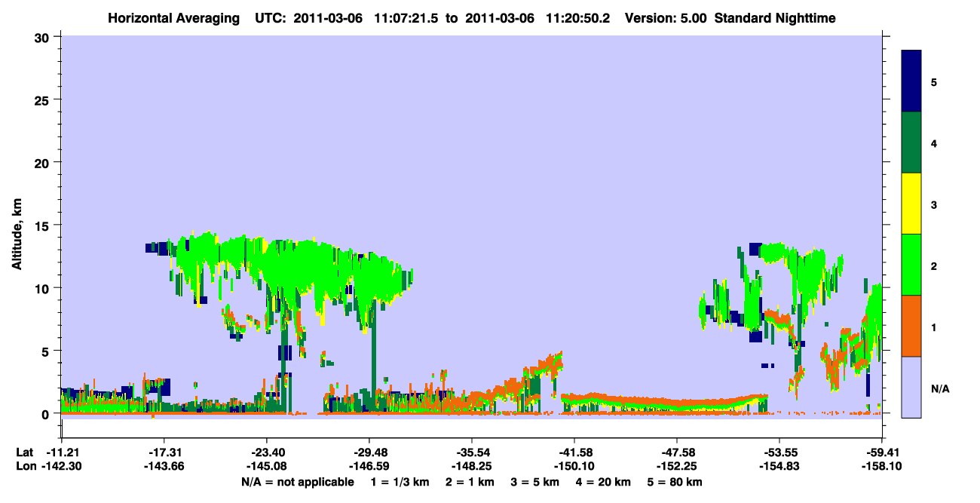
Task: Click legend text '3 = 5 km'
Action: [x=537, y=482]
